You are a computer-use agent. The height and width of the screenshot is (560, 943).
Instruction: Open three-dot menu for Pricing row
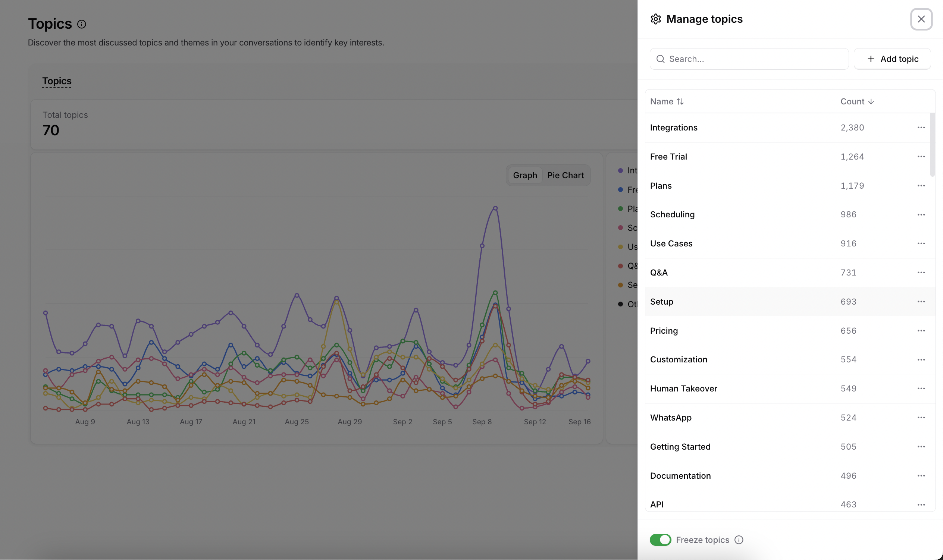921,331
